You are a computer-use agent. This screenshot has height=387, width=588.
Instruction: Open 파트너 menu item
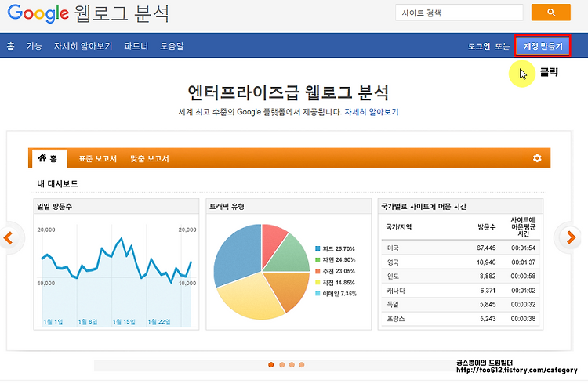[x=136, y=46]
